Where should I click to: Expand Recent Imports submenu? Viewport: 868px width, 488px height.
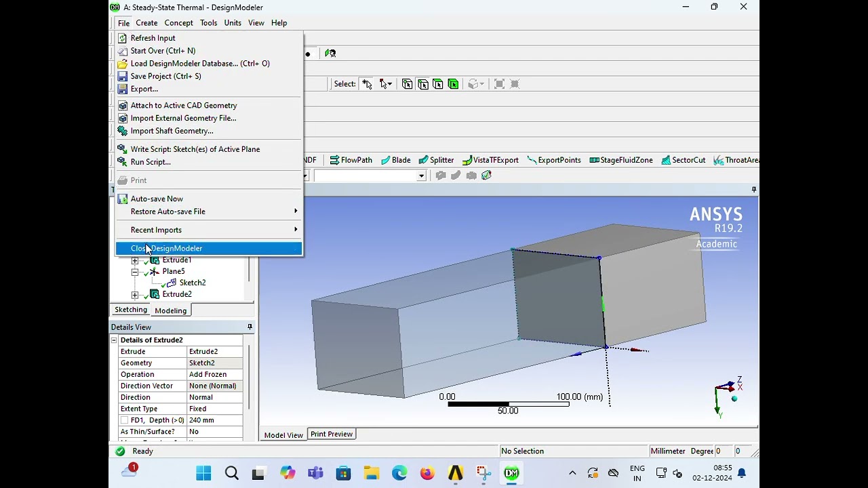click(208, 230)
